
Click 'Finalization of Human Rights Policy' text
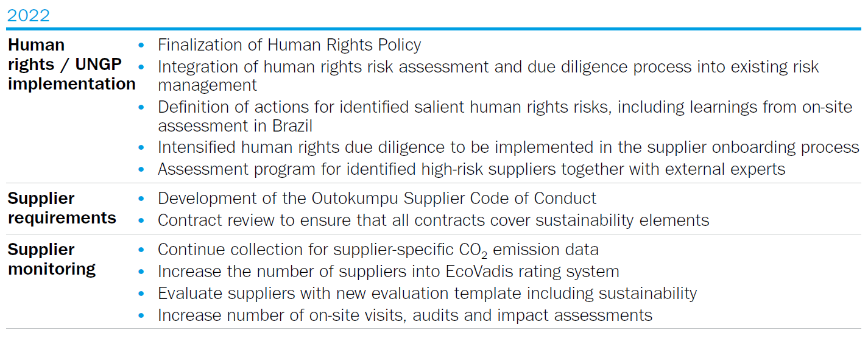pyautogui.click(x=289, y=45)
